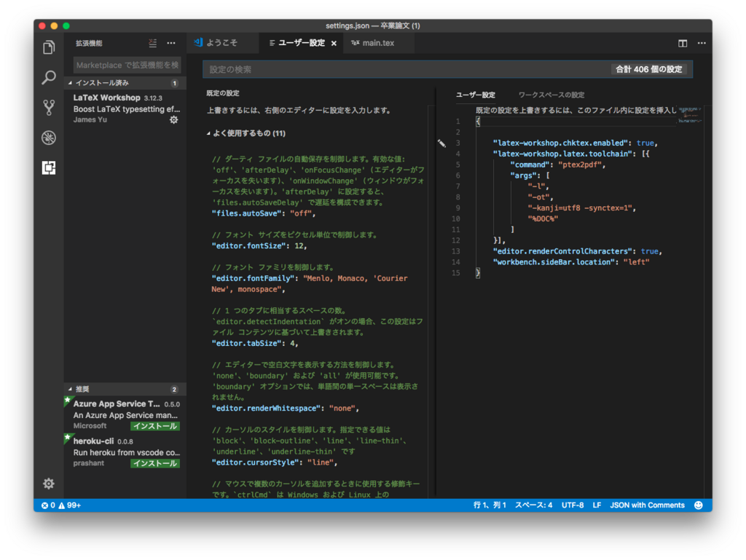
Task: Change indentation via スペース: 4
Action: (534, 505)
